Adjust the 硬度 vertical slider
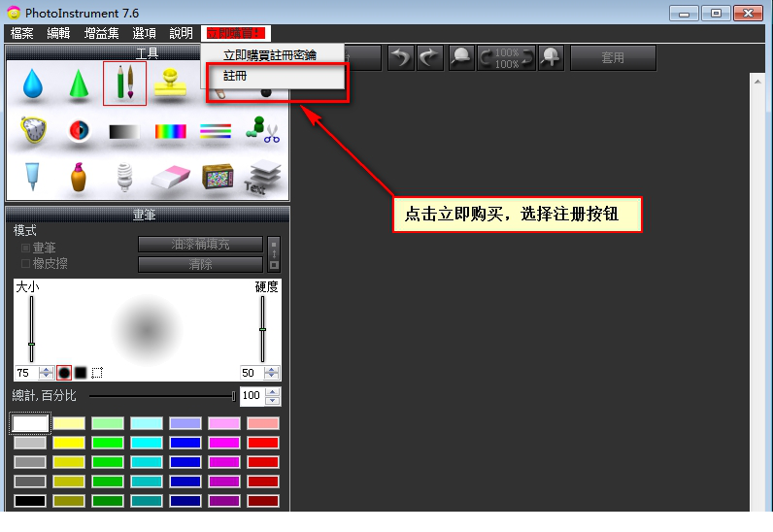 tap(263, 329)
